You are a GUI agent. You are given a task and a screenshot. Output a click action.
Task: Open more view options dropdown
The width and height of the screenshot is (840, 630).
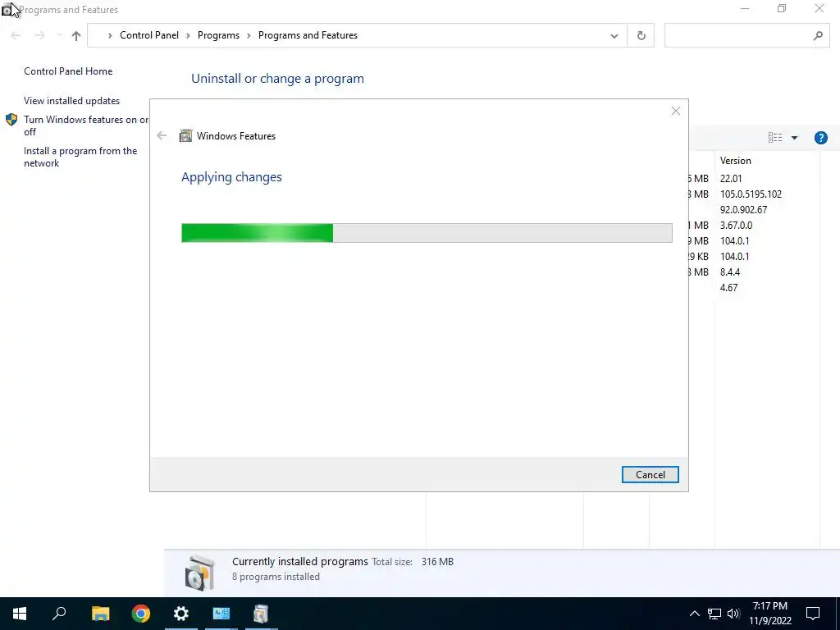pos(794,138)
